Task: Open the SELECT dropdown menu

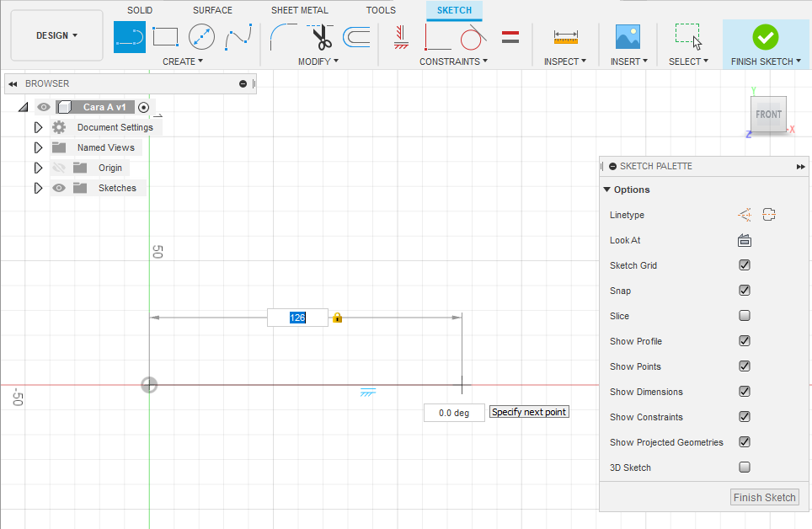Action: [688, 61]
